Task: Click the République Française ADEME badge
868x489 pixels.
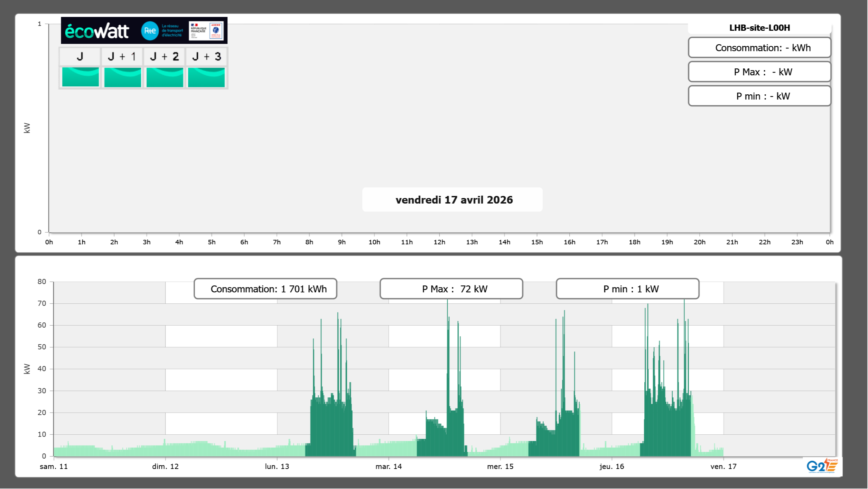Action: 206,31
